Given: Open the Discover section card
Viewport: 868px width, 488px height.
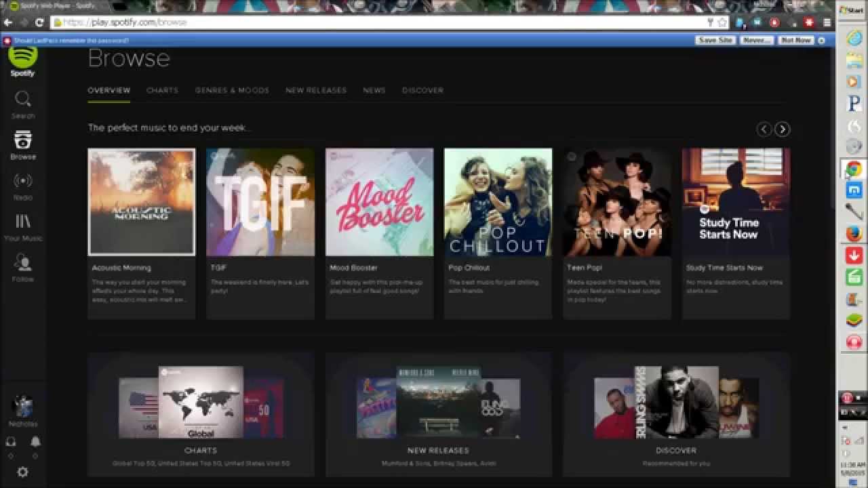Looking at the screenshot, I should (676, 413).
